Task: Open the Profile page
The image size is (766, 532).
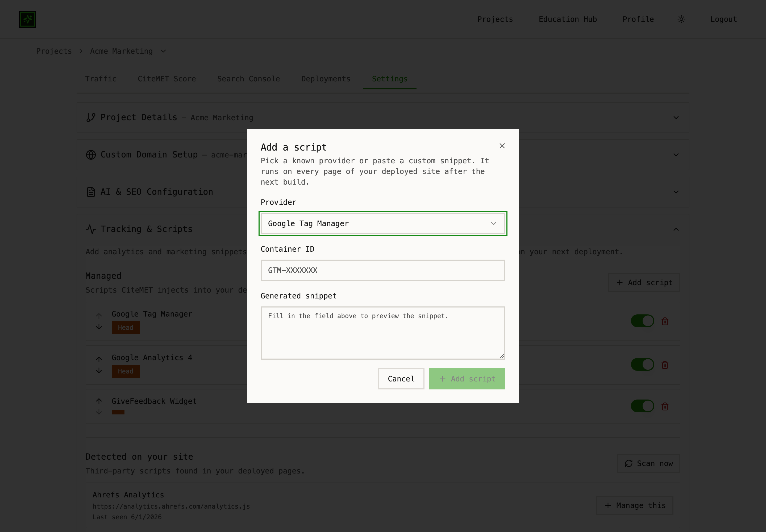Action: 638,19
